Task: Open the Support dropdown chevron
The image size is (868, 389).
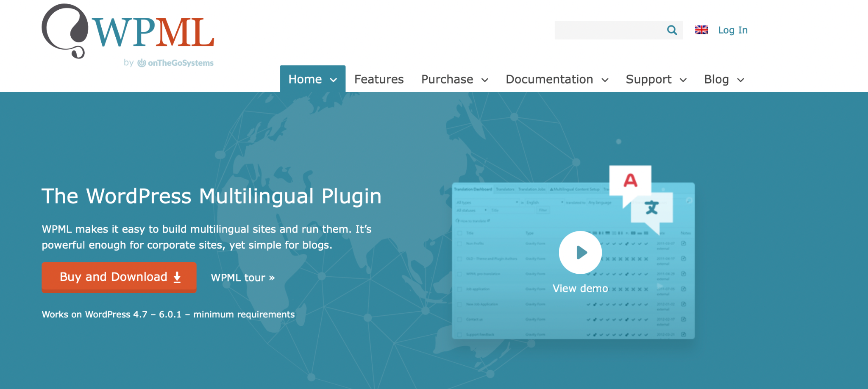Action: point(683,80)
